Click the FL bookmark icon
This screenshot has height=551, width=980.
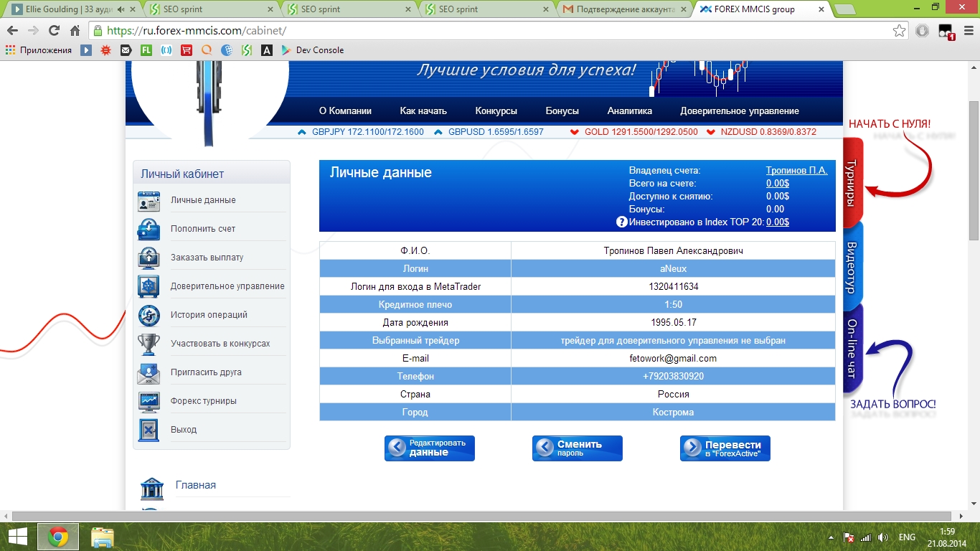point(146,50)
